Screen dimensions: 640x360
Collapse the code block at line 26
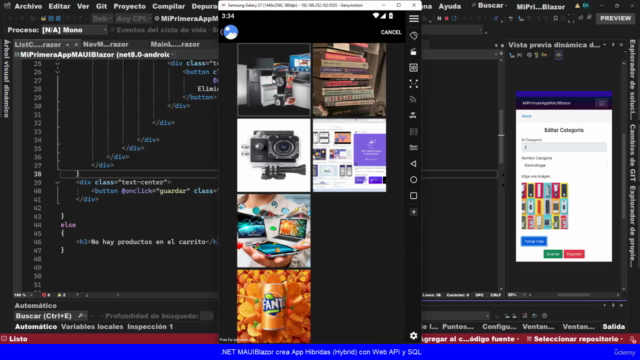[58, 72]
